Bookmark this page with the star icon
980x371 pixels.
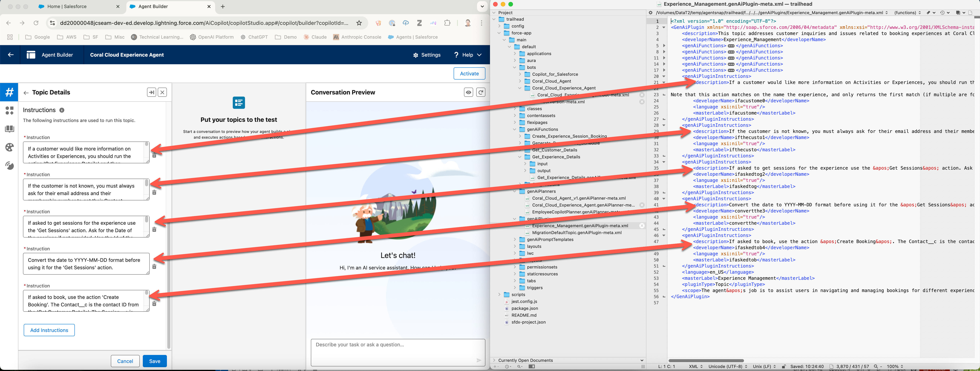[x=359, y=23]
